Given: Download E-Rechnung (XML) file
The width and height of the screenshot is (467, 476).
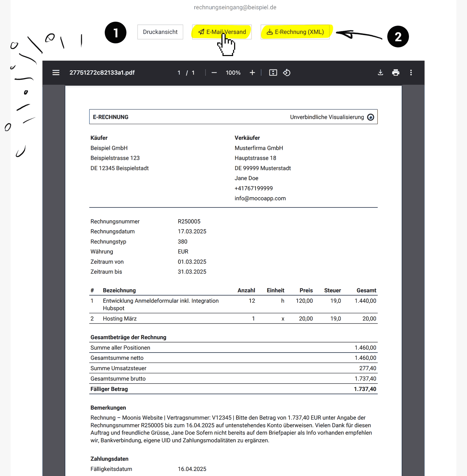Looking at the screenshot, I should 295,32.
